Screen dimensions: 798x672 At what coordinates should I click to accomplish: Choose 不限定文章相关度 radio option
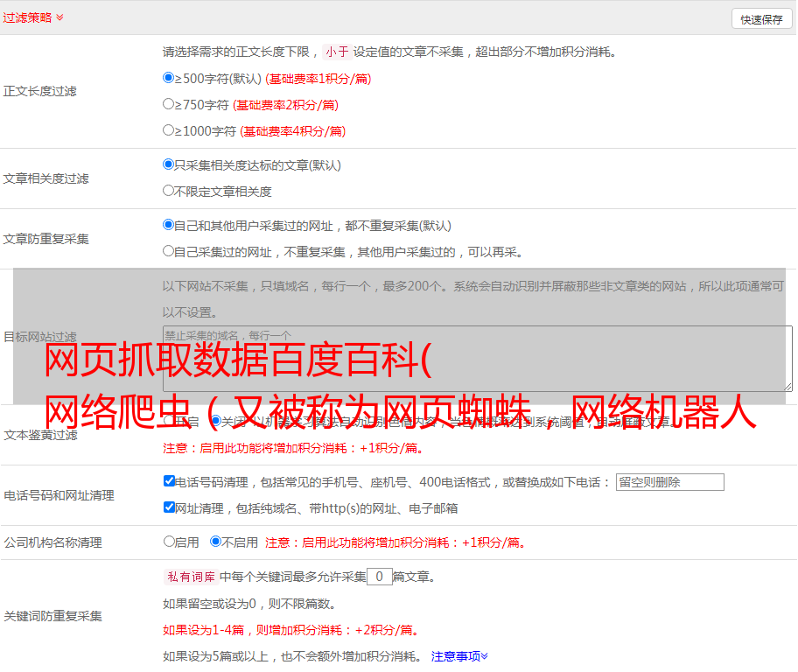click(x=169, y=191)
